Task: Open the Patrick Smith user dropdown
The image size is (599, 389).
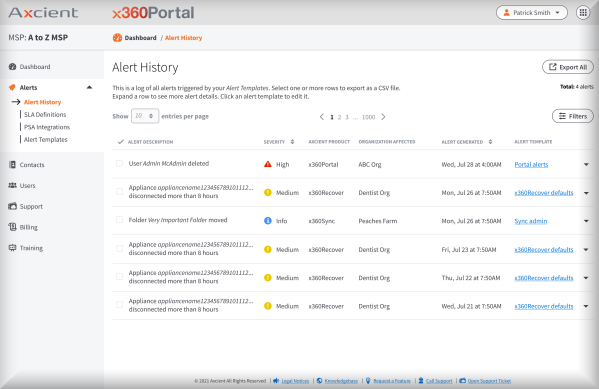Action: (532, 13)
